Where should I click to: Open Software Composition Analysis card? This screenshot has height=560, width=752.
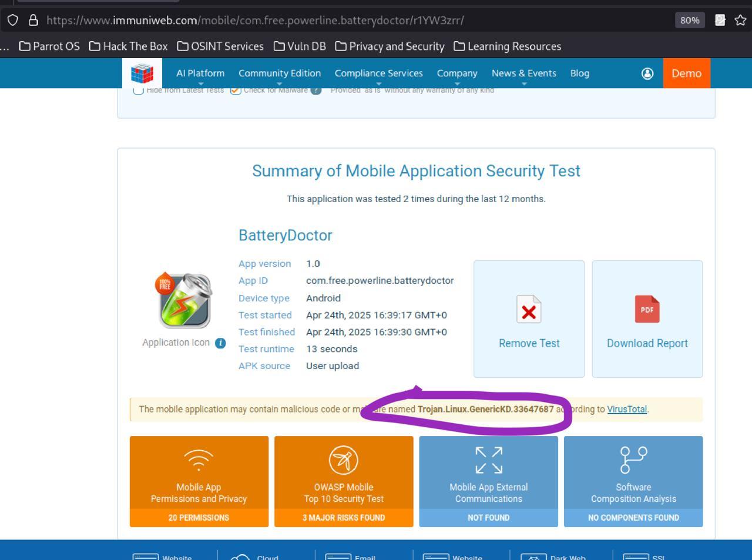point(633,481)
